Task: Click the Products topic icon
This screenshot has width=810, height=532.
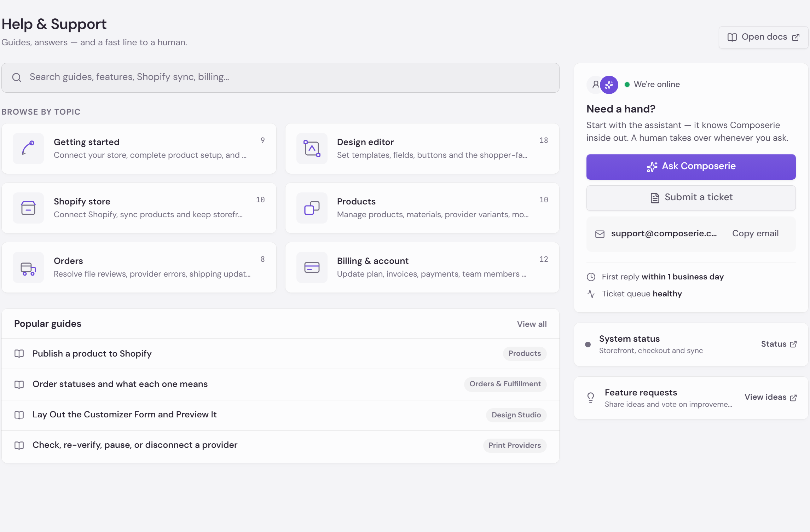Action: pos(312,208)
